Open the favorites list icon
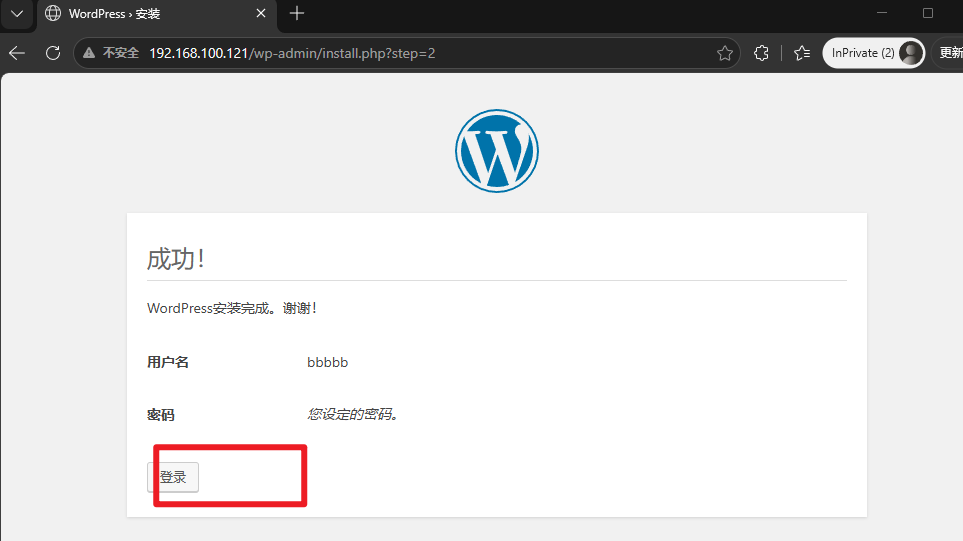Screen dimensions: 963x541 (802, 53)
